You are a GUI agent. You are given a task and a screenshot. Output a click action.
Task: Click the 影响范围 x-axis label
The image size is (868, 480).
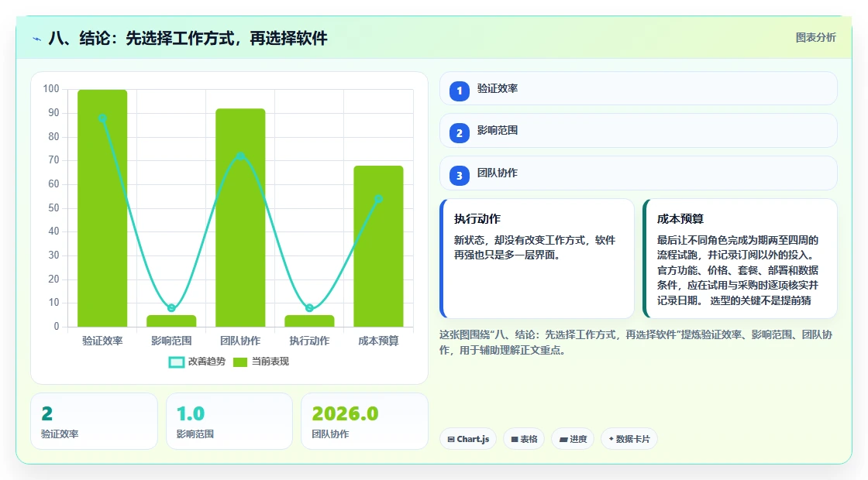click(171, 341)
